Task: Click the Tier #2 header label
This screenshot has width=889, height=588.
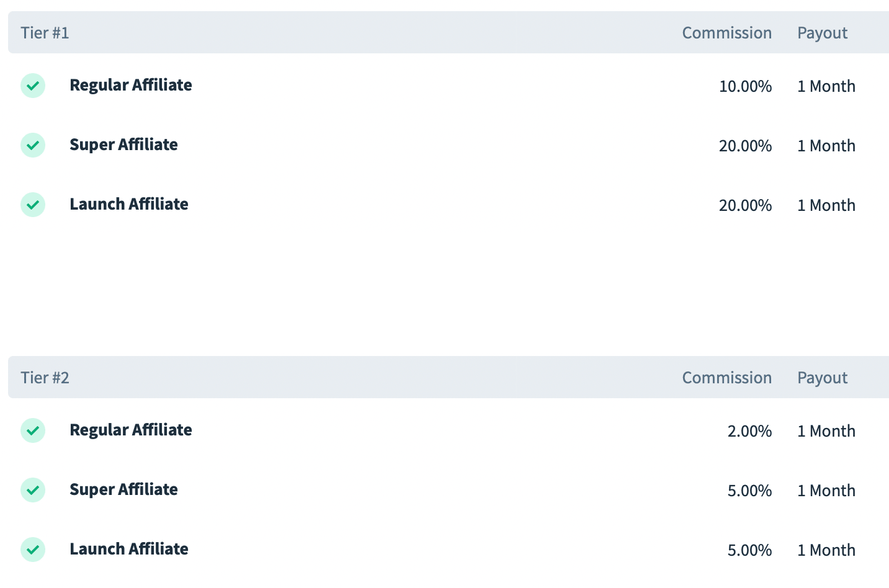Action: coord(45,378)
